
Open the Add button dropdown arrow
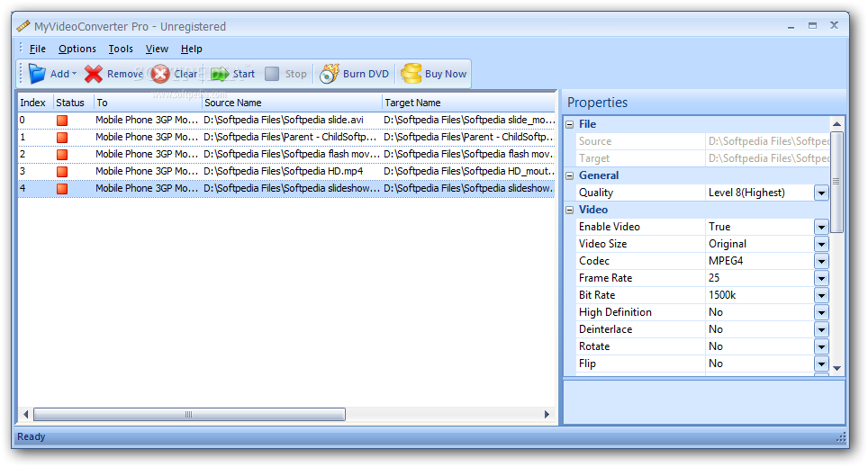(74, 74)
